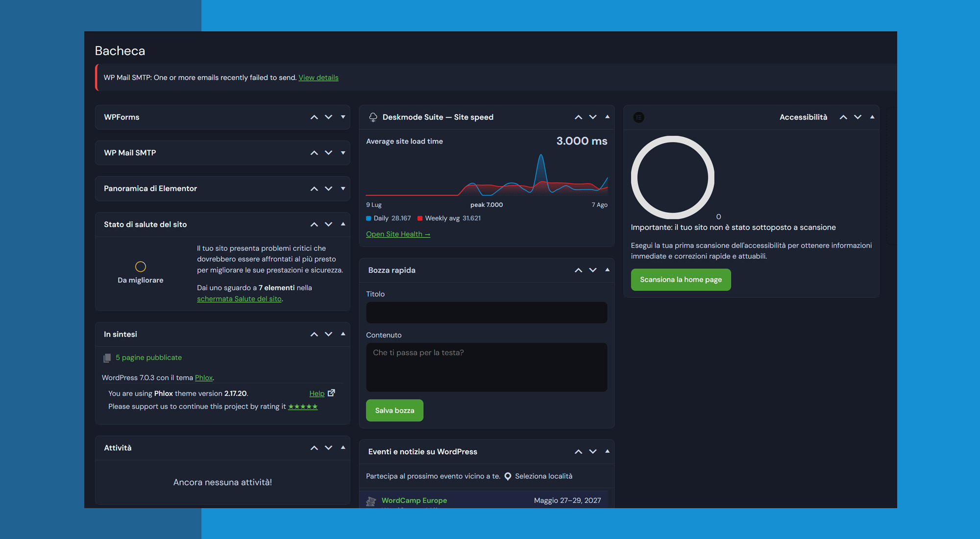Image resolution: width=980 pixels, height=539 pixels.
Task: Collapse the Attività panel
Action: (343, 447)
